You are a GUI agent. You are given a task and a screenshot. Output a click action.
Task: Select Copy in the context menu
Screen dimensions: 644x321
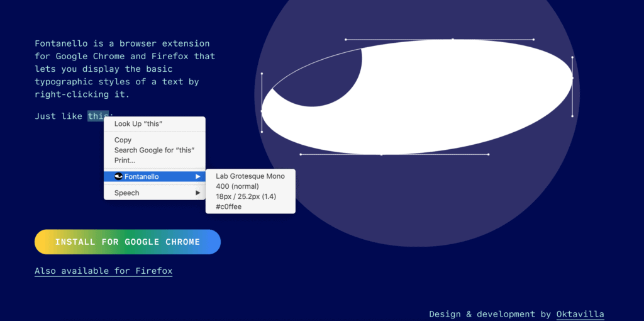[x=123, y=140]
